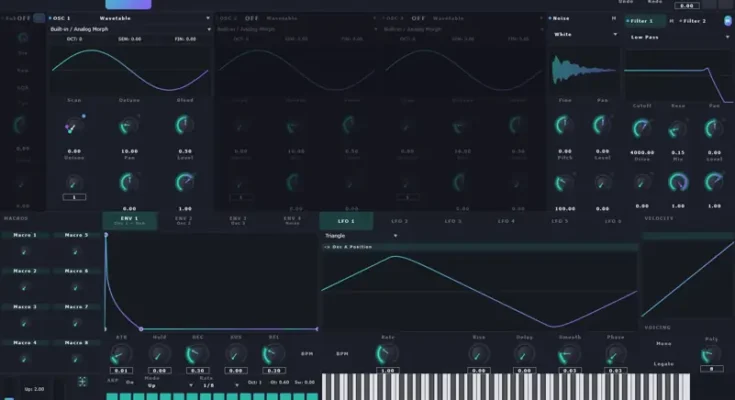
Task: Click the Osc A Position LFO destination row
Action: pos(480,247)
